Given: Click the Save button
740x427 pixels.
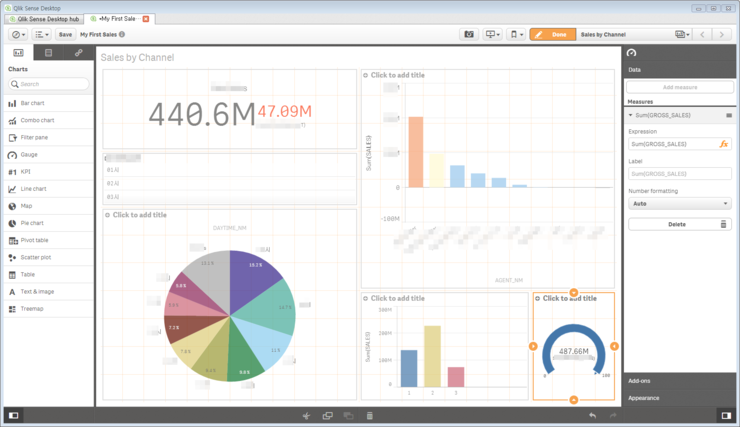Looking at the screenshot, I should tap(65, 34).
